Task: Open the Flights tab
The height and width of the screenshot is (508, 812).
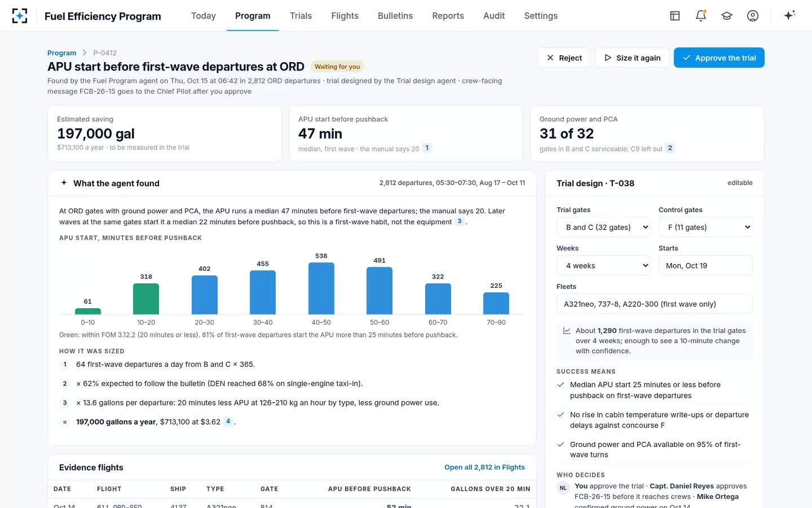Action: click(x=345, y=16)
